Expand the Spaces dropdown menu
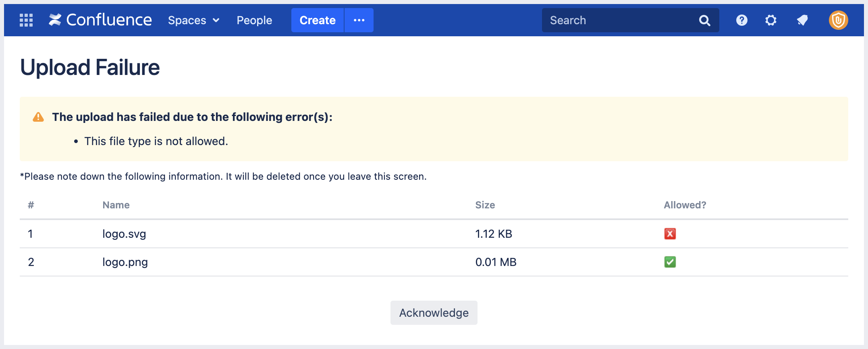The width and height of the screenshot is (868, 349). (x=193, y=20)
